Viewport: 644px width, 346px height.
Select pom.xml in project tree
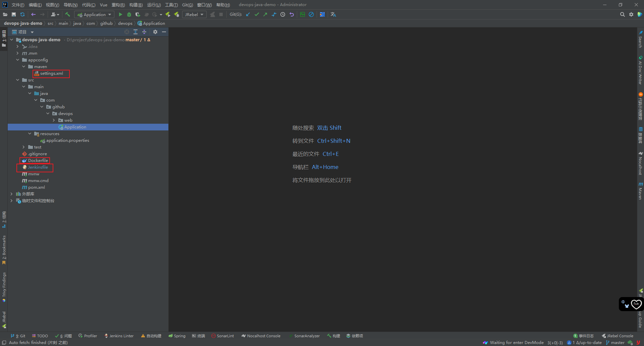(x=36, y=187)
